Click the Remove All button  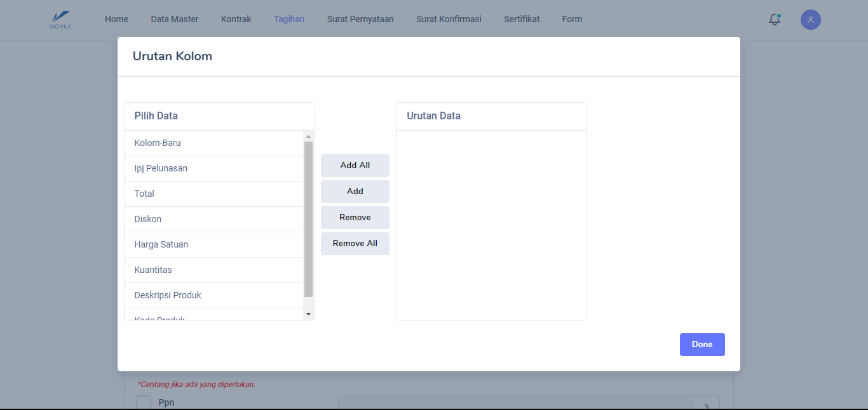tap(355, 244)
